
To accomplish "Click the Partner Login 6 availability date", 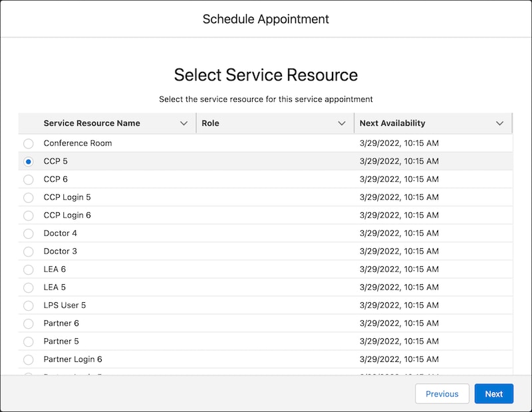I will tap(400, 359).
